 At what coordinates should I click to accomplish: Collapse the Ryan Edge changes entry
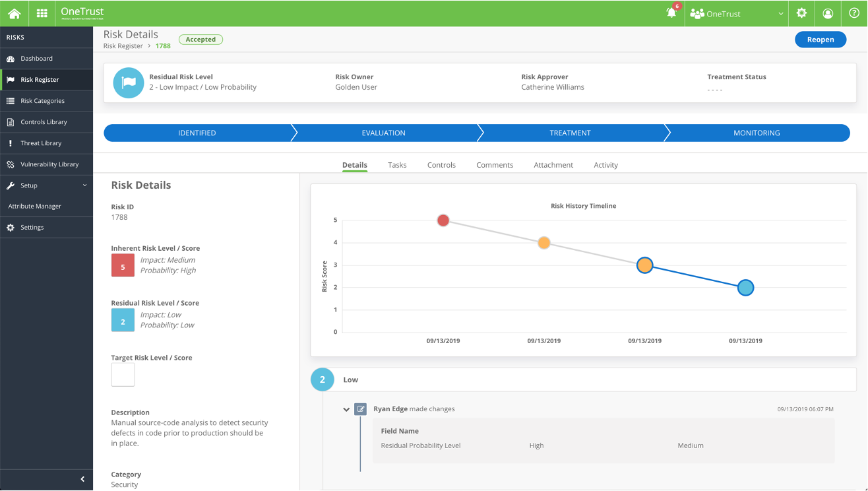click(x=346, y=409)
